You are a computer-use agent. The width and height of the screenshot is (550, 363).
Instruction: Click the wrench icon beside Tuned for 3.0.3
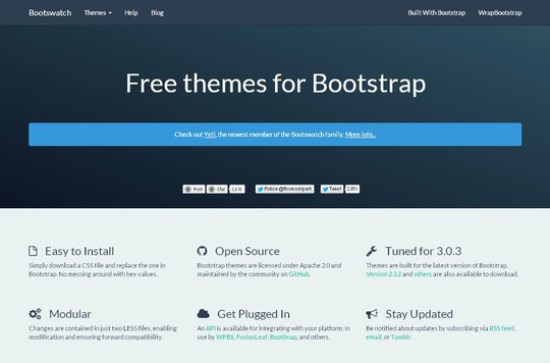pyautogui.click(x=371, y=251)
